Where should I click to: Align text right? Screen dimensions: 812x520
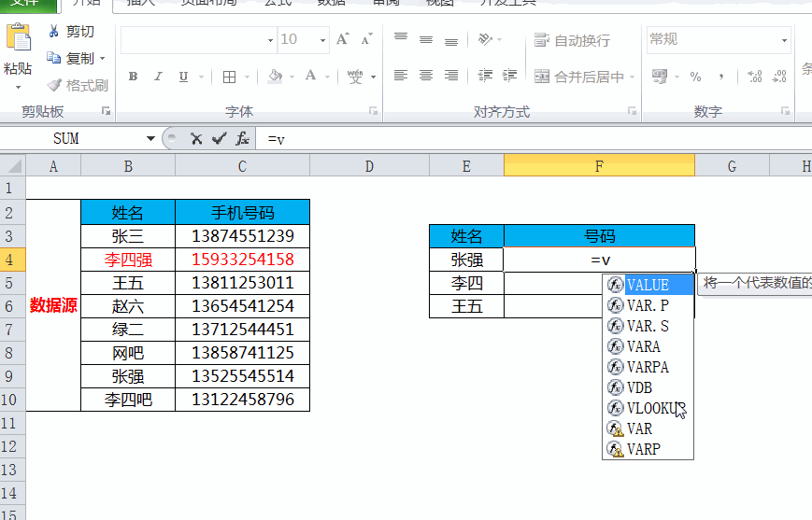pos(451,76)
